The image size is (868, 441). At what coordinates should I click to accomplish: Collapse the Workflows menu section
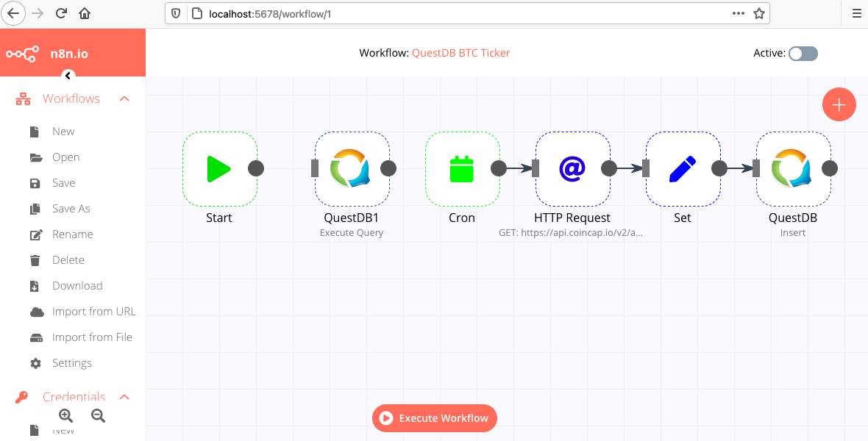click(124, 98)
